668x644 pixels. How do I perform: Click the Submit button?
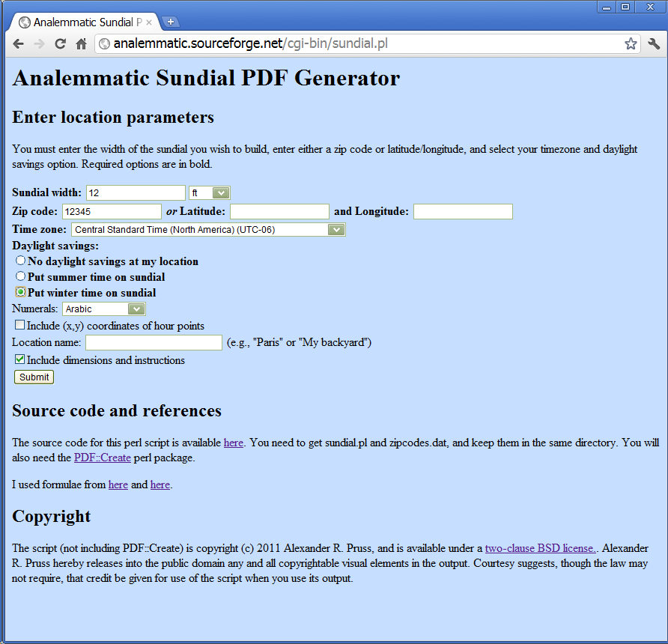(34, 377)
